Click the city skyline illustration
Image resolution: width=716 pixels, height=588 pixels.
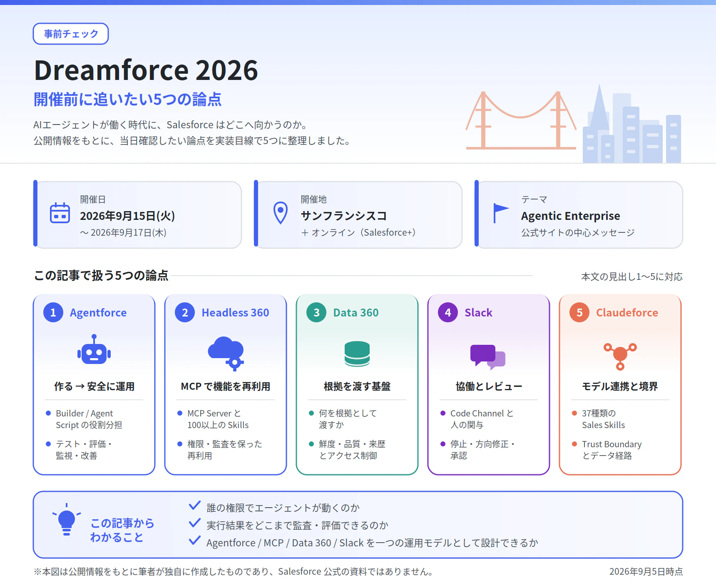[631, 124]
